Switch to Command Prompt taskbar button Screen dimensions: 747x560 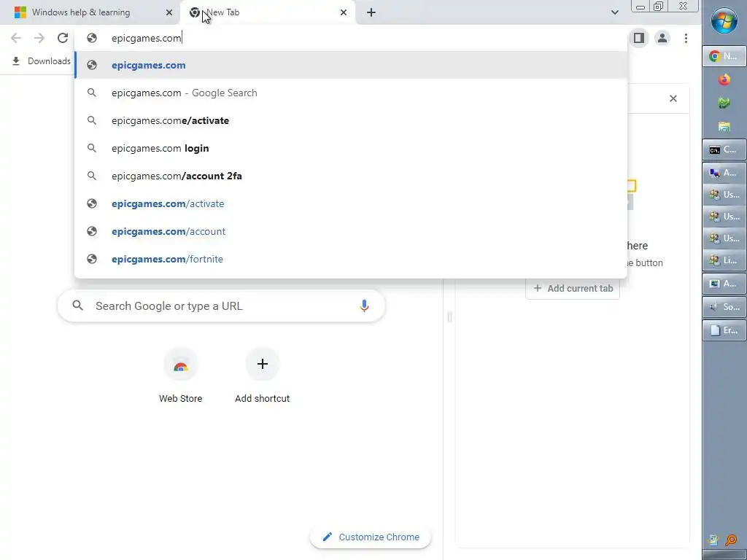pos(724,149)
